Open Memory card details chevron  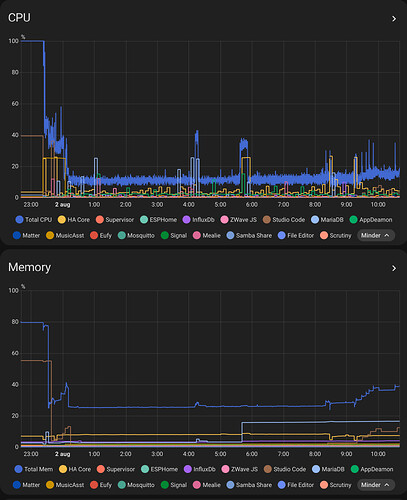[x=394, y=268]
